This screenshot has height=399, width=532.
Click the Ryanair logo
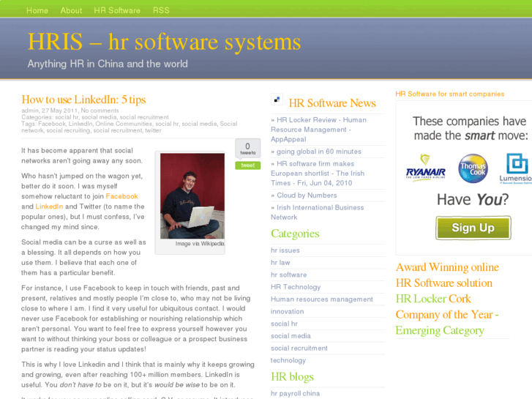pos(425,168)
